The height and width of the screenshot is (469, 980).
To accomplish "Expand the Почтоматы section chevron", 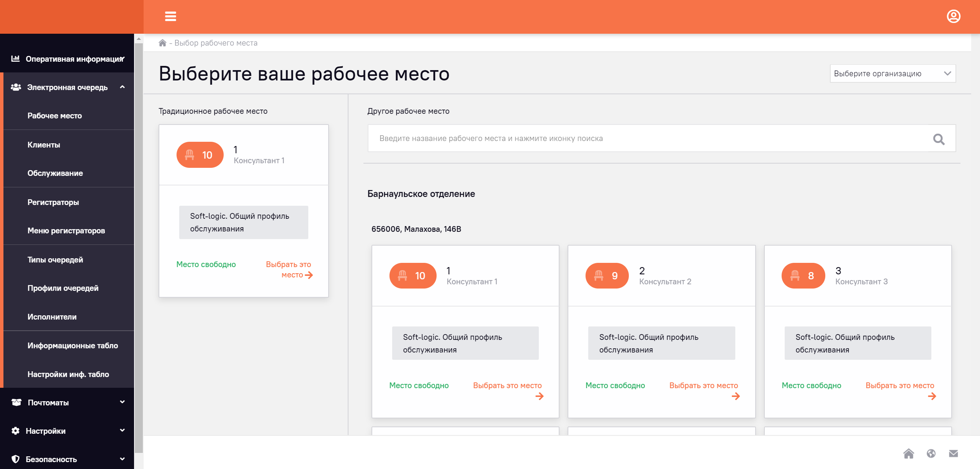I will coord(122,402).
